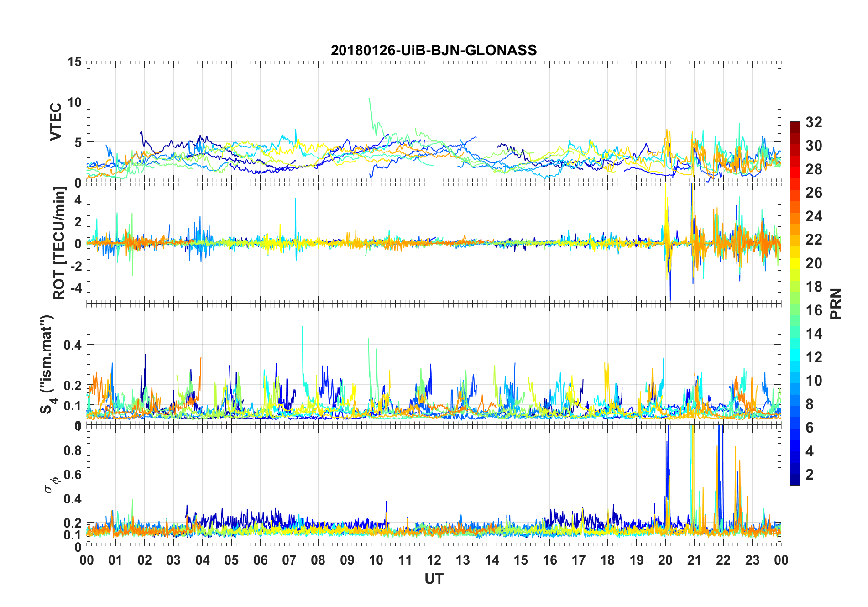Click colorbar tick value 18
The width and height of the screenshot is (868, 607).
814,287
